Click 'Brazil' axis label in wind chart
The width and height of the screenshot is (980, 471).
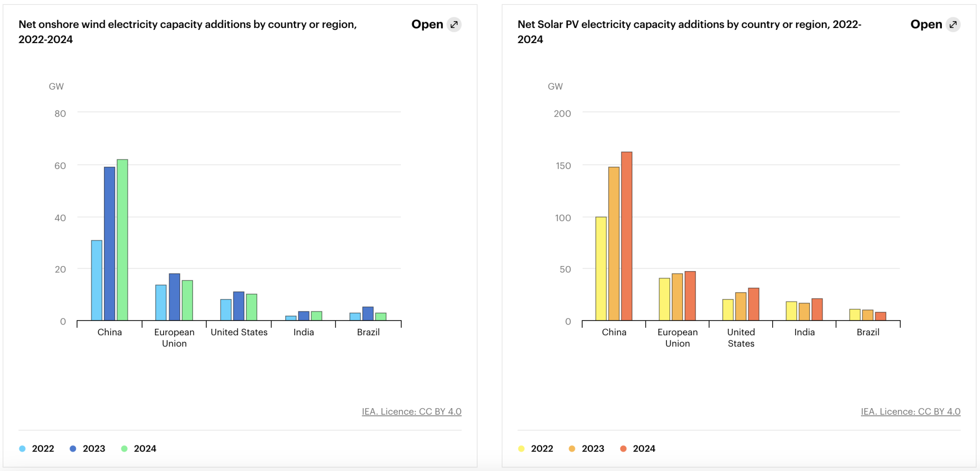(x=368, y=332)
